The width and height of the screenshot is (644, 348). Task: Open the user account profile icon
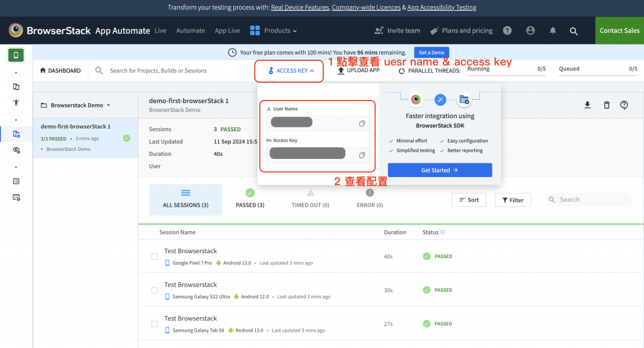530,30
